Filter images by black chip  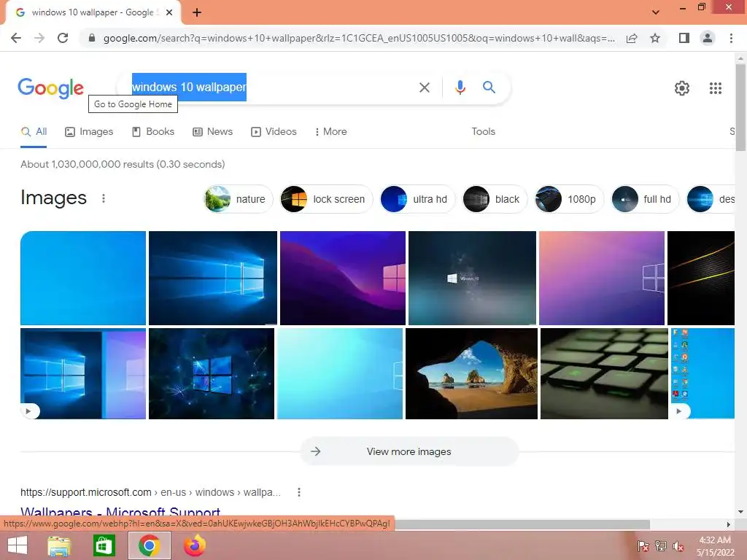click(x=495, y=199)
